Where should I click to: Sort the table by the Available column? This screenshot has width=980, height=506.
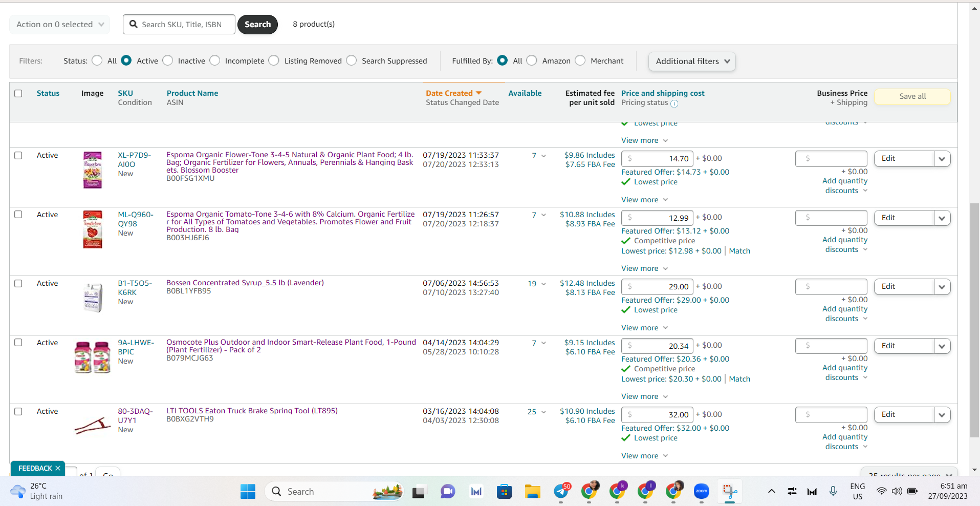coord(525,93)
